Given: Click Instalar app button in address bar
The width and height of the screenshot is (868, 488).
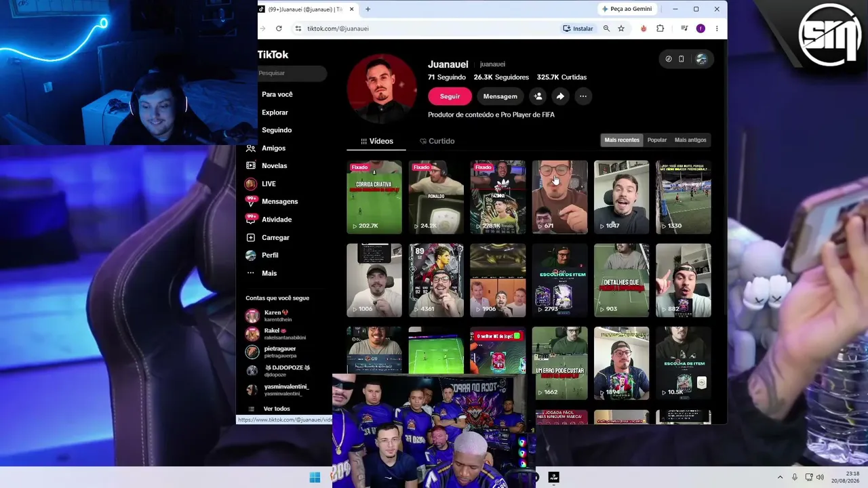Looking at the screenshot, I should [578, 28].
